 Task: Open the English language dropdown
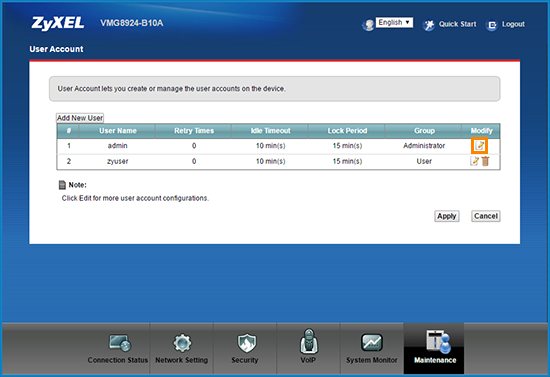point(394,22)
